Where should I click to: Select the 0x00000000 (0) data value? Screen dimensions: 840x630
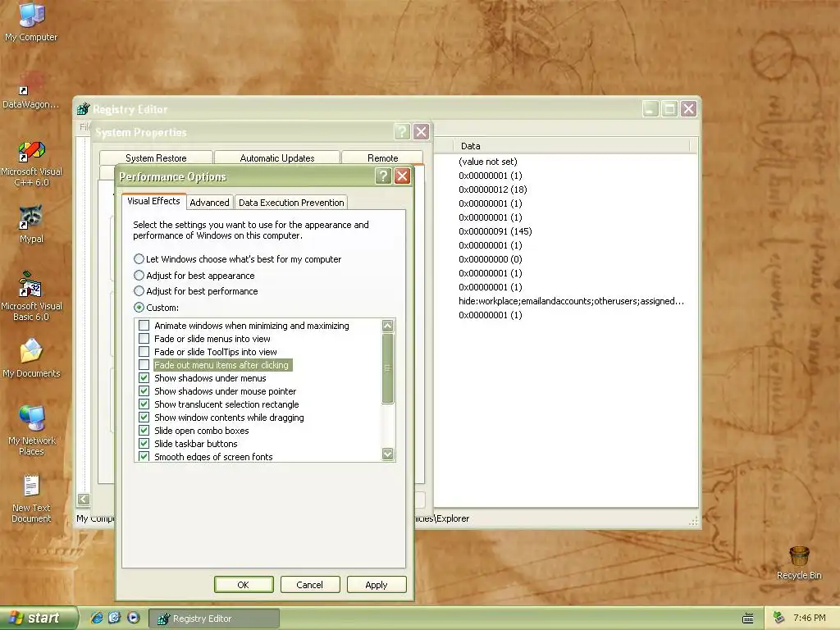point(491,258)
